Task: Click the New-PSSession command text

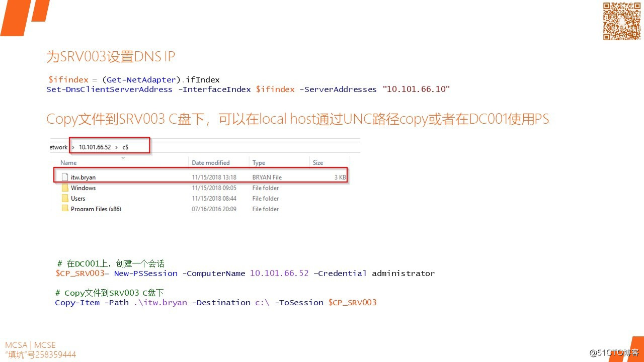Action: [146, 273]
